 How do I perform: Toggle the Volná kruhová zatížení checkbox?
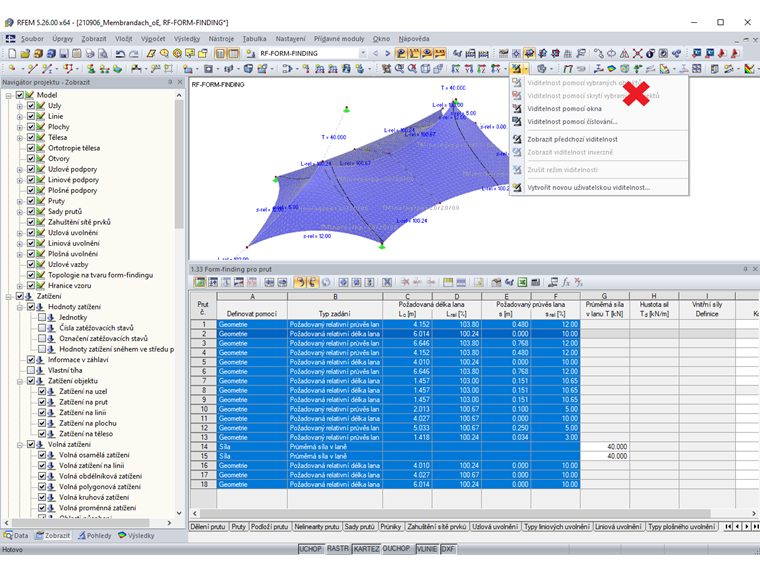point(42,497)
